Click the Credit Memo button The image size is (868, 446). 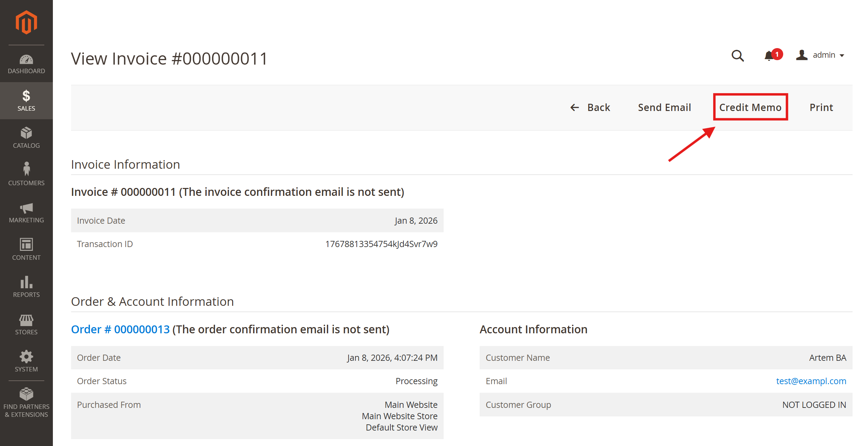(x=750, y=108)
